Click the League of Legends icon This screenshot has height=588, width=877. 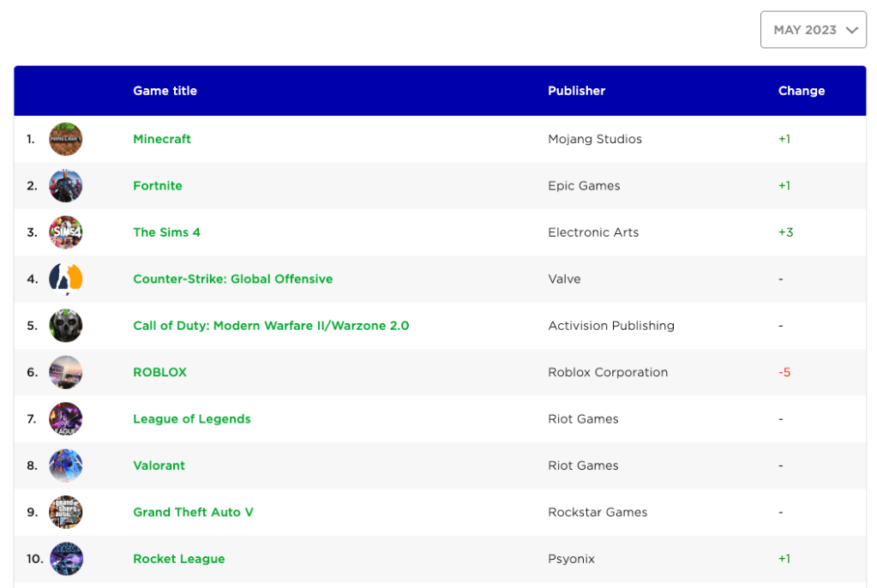tap(66, 419)
